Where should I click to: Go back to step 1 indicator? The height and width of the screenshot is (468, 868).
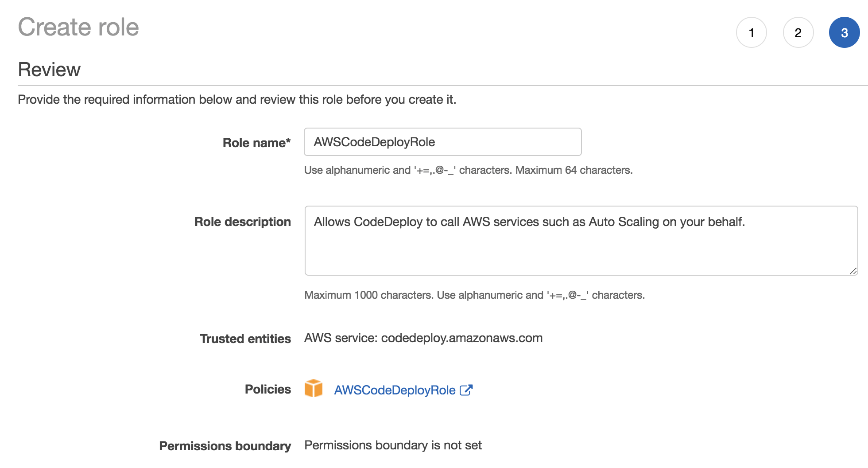click(x=751, y=33)
